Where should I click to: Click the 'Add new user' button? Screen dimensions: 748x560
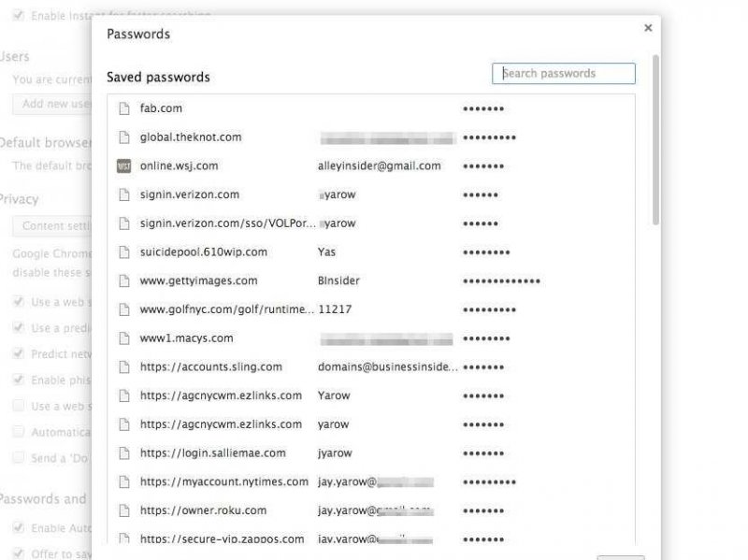coord(52,104)
